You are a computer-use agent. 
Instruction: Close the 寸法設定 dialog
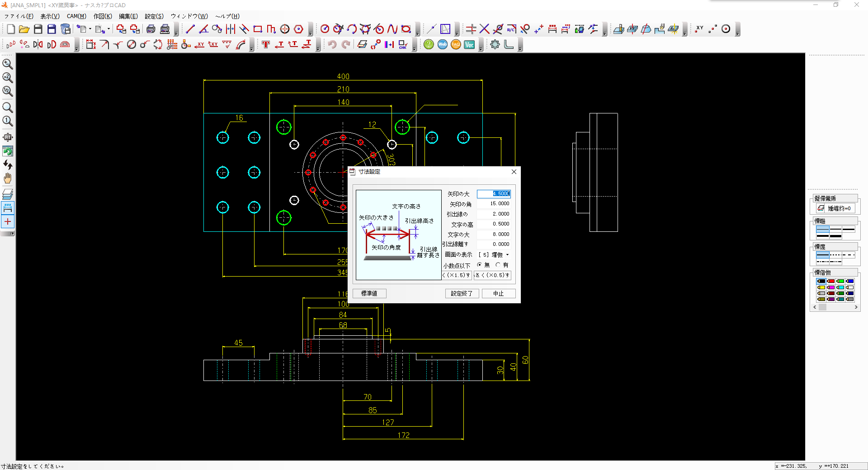point(514,172)
